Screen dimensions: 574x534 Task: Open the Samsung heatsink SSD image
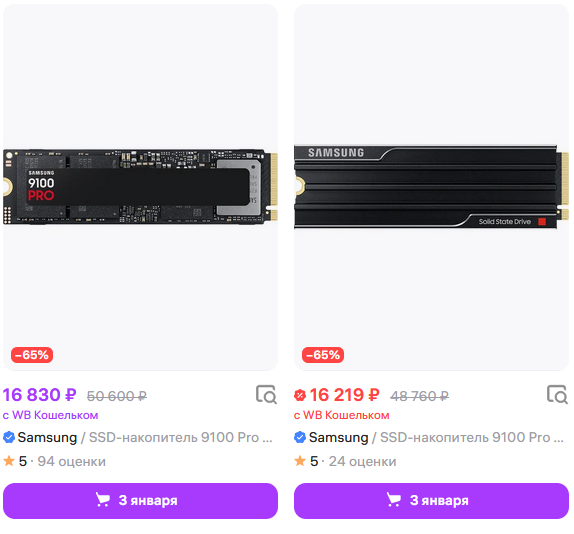click(x=431, y=187)
